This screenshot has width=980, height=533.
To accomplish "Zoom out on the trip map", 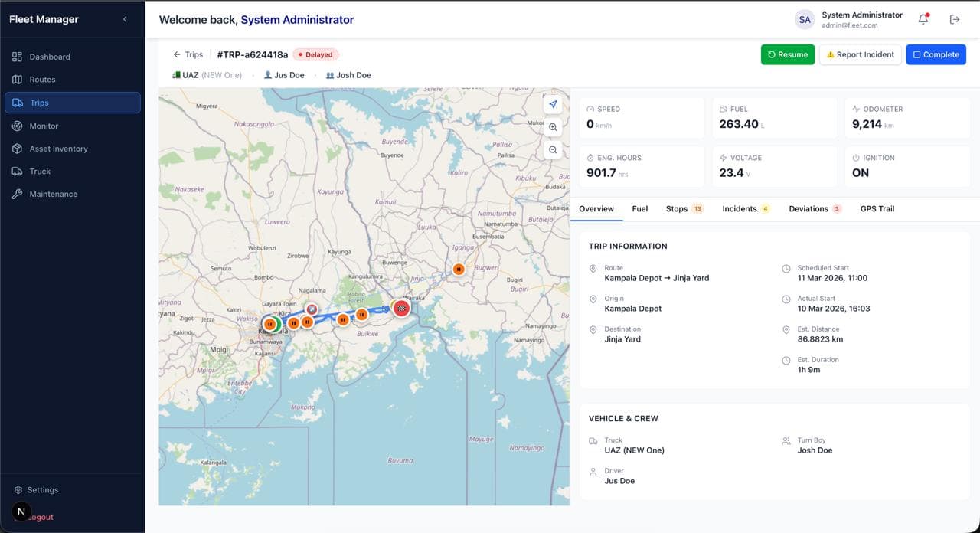I will click(x=553, y=150).
